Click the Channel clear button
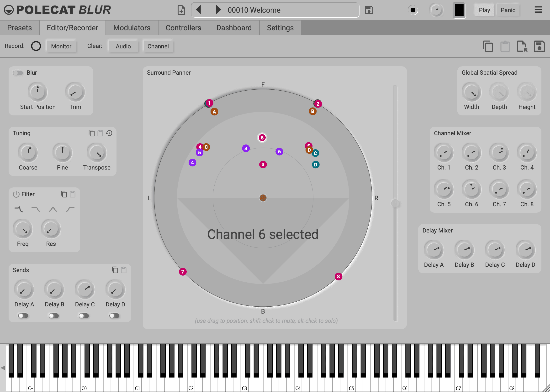The height and width of the screenshot is (392, 550). point(158,46)
